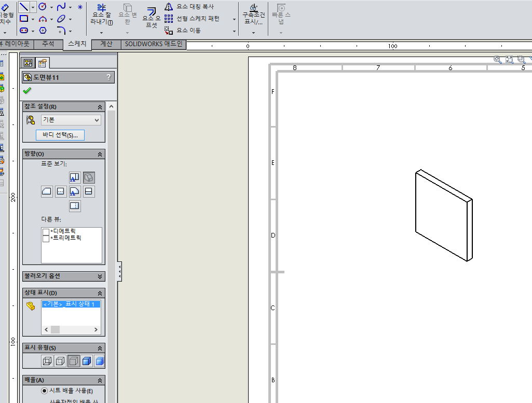The width and height of the screenshot is (532, 403).
Task: Click 요소 이동 move entities
Action: click(183, 31)
